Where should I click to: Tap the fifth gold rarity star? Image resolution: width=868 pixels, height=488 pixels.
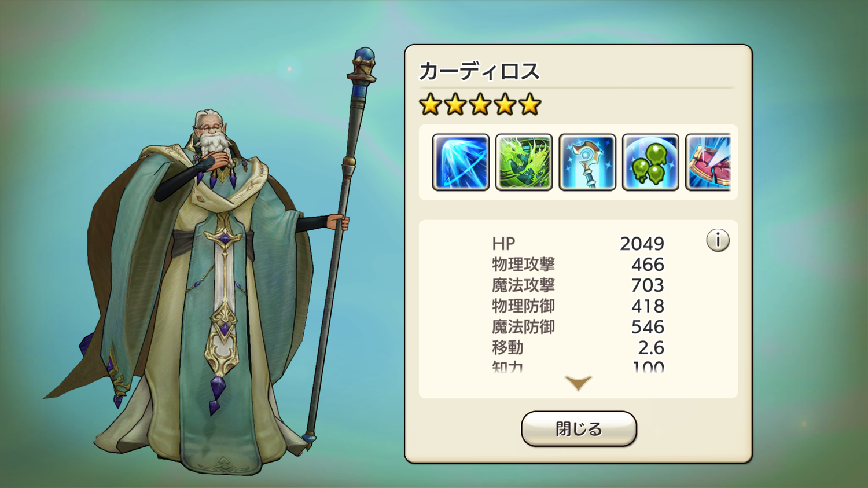530,105
